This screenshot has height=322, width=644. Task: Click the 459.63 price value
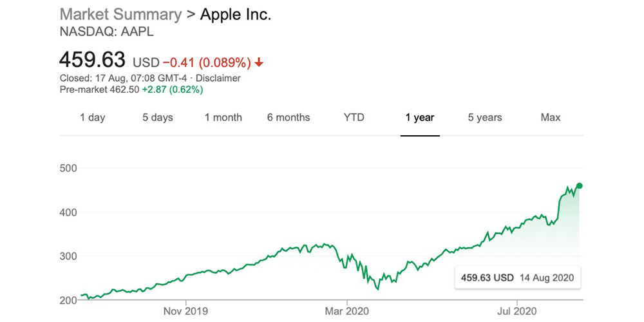click(92, 60)
